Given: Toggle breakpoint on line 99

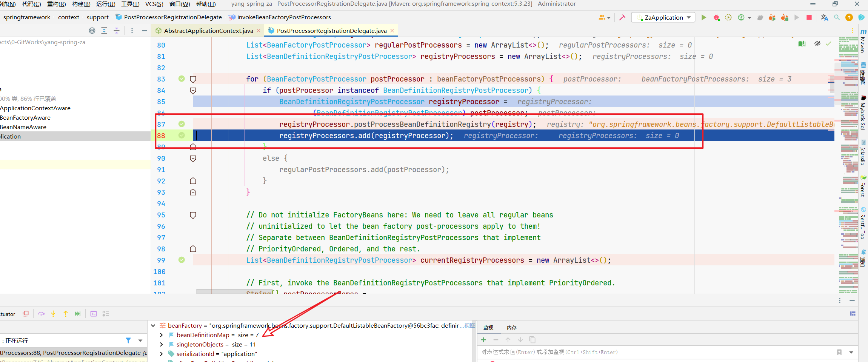Looking at the screenshot, I should 182,260.
